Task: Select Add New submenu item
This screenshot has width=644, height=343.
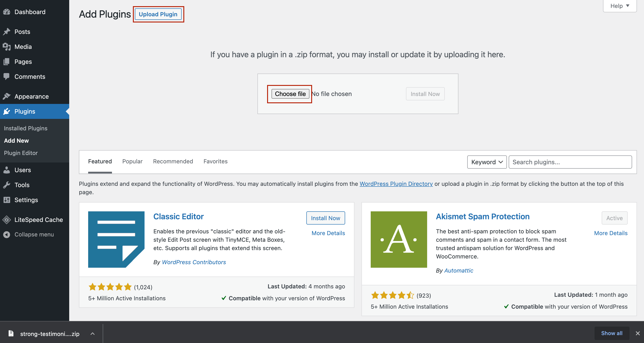Action: [x=16, y=140]
